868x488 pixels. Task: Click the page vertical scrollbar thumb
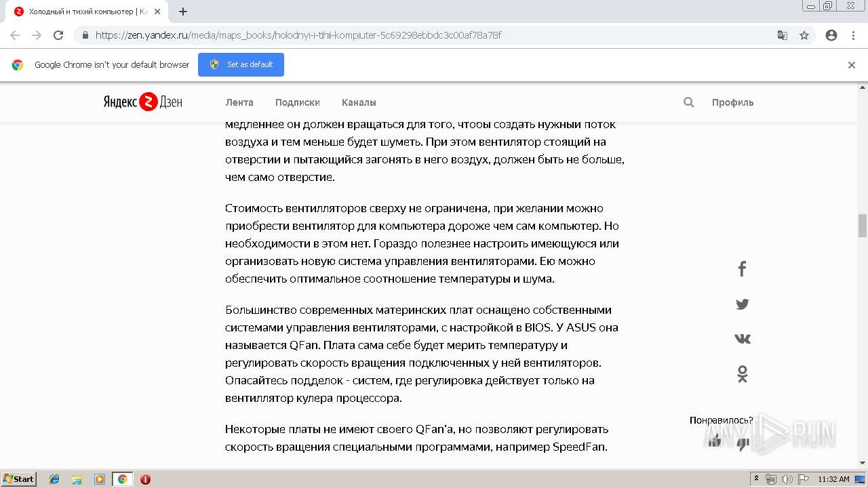(x=863, y=226)
